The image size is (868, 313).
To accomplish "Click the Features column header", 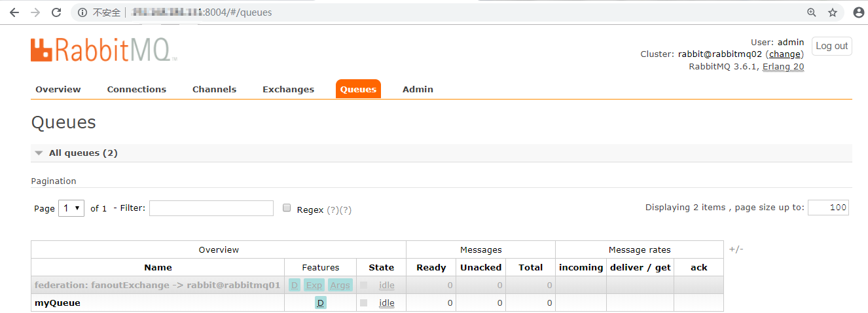I will click(321, 267).
